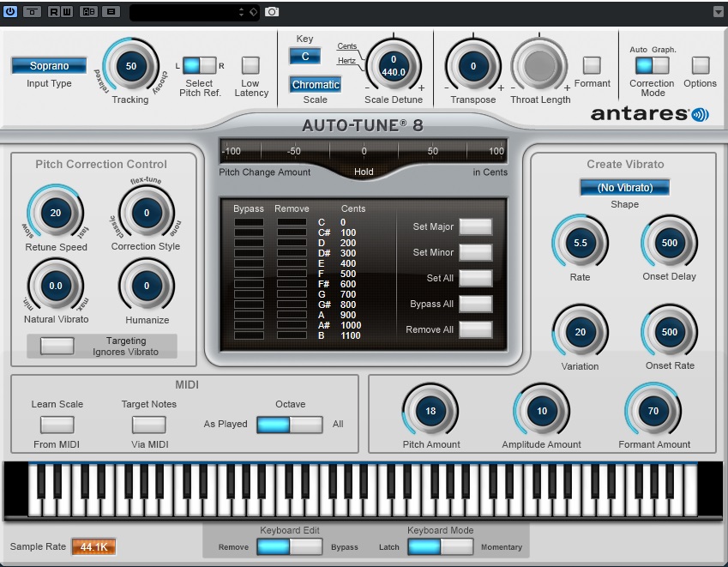Click the Transpose knob
The image size is (728, 567).
click(473, 66)
